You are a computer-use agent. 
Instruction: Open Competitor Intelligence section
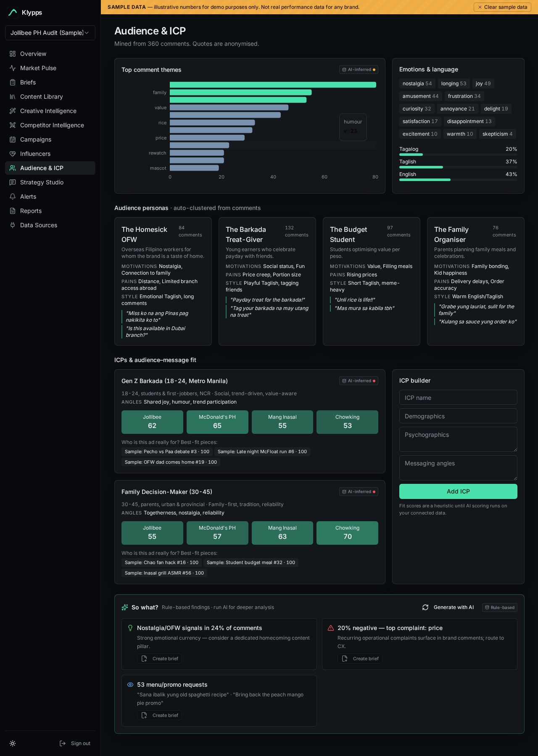(50, 125)
